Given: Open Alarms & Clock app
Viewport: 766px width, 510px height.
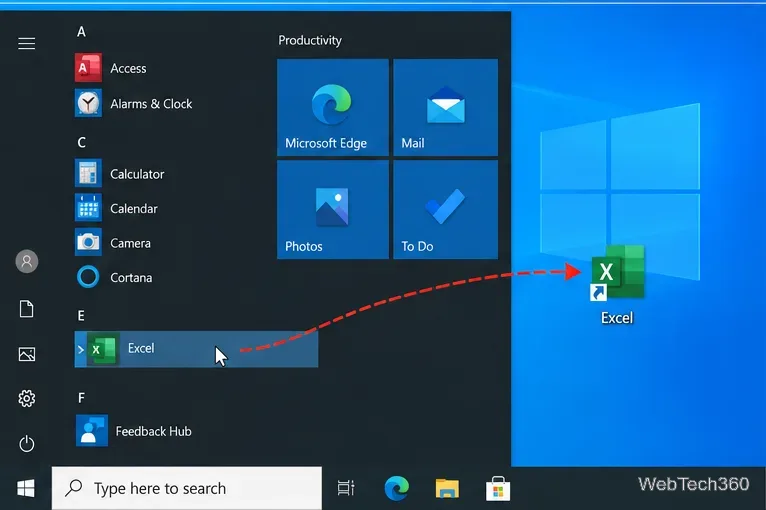Looking at the screenshot, I should (133, 104).
